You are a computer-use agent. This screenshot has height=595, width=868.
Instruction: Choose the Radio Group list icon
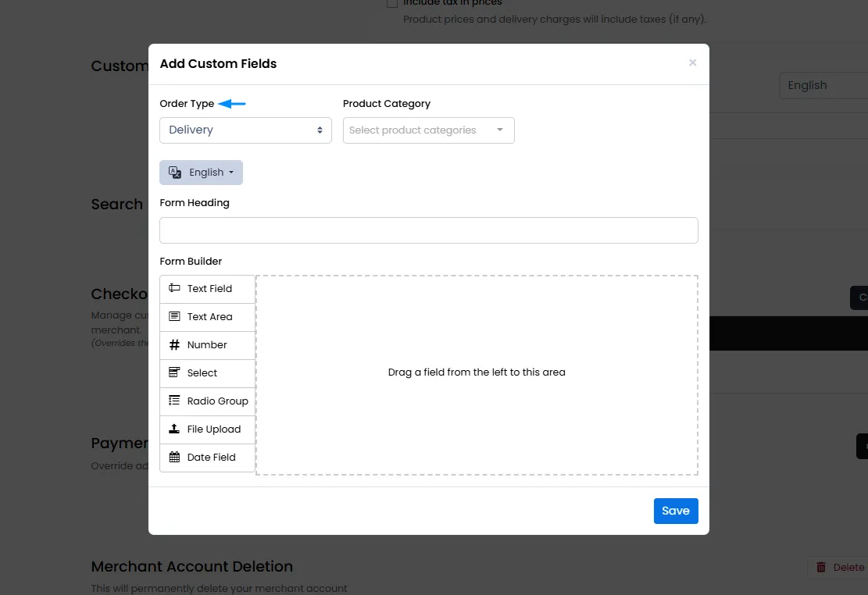(x=174, y=401)
